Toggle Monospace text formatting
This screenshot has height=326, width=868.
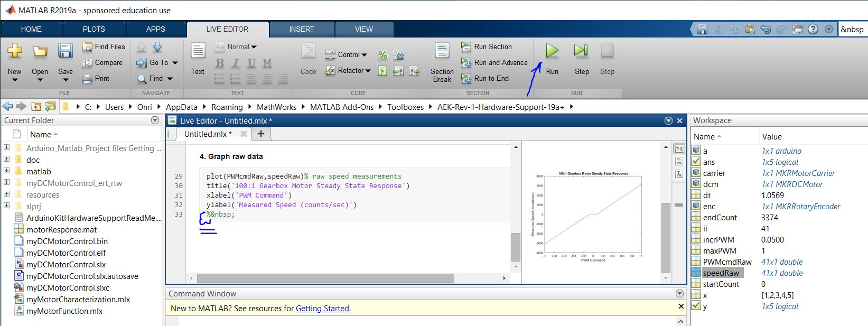[267, 63]
